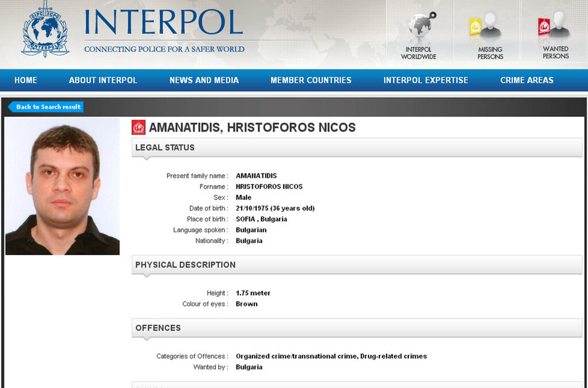This screenshot has width=588, height=388.
Task: Select place of birth SOFIA, Bulgaria
Action: click(261, 219)
